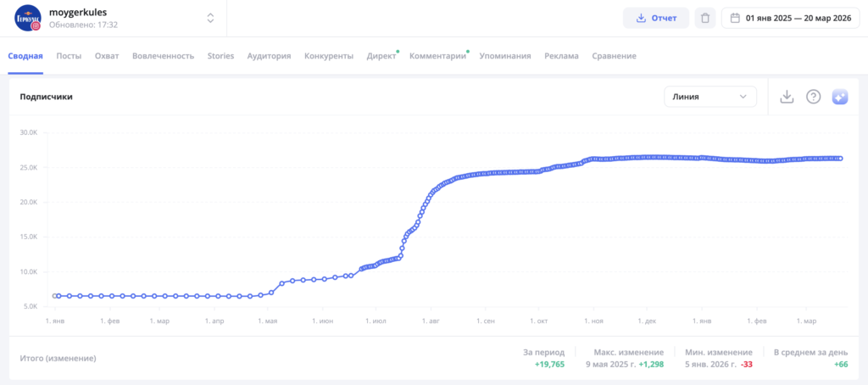Viewport: 868px width, 385px height.
Task: Switch to the Конкуренты tab
Action: [328, 56]
